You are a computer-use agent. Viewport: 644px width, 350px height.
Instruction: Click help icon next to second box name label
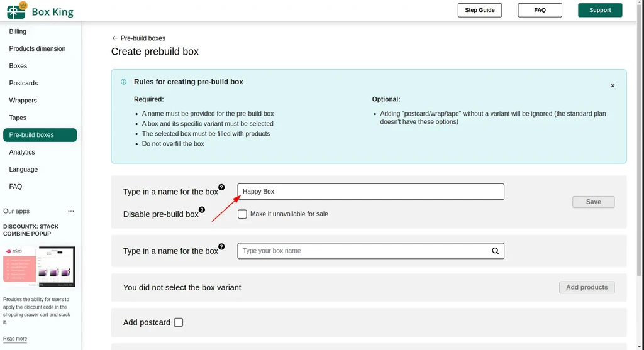pos(221,246)
